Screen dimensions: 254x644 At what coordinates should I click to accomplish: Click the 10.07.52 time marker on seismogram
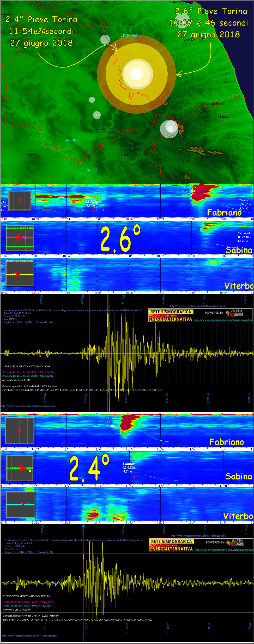coord(85,398)
